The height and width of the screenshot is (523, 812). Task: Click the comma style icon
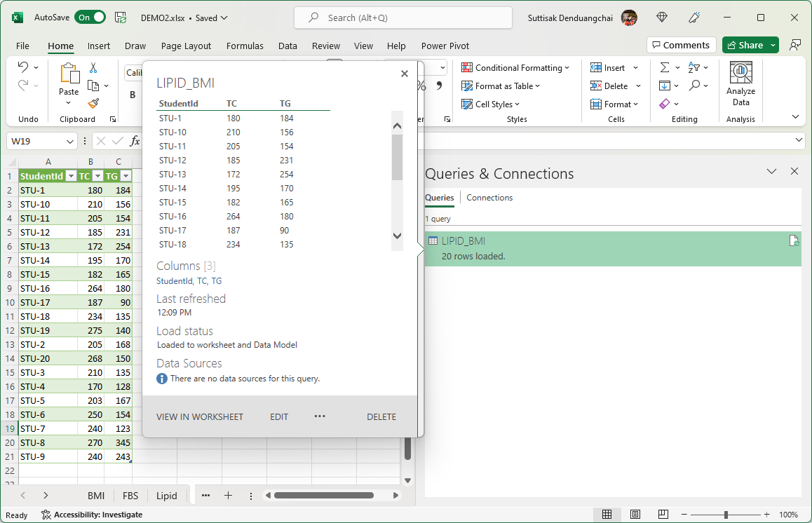tap(439, 86)
